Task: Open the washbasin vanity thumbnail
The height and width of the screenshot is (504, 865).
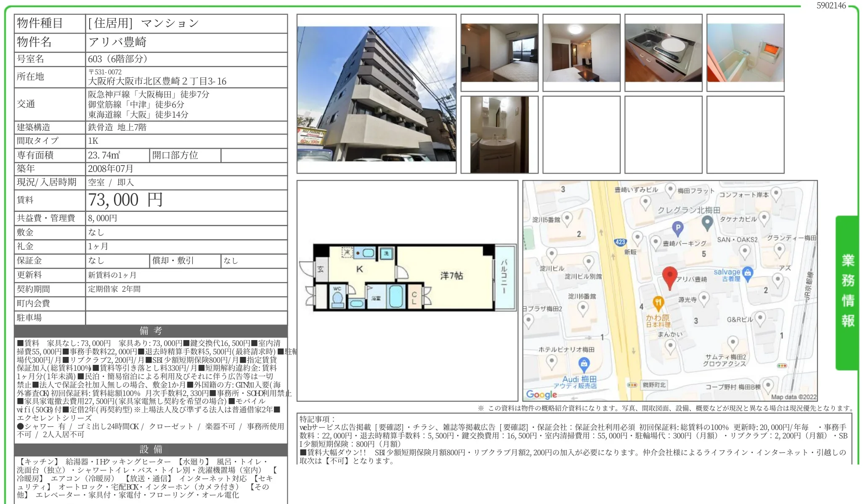Action: coord(499,135)
